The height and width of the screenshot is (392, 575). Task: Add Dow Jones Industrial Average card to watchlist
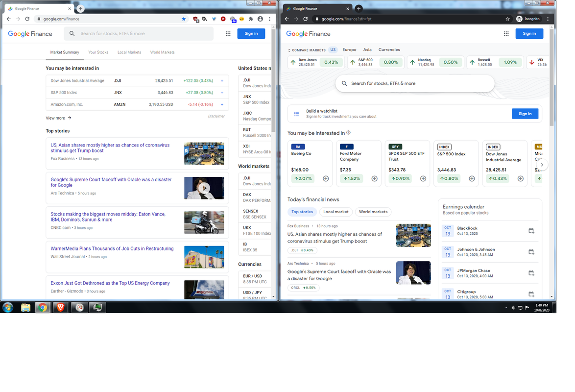tap(520, 178)
